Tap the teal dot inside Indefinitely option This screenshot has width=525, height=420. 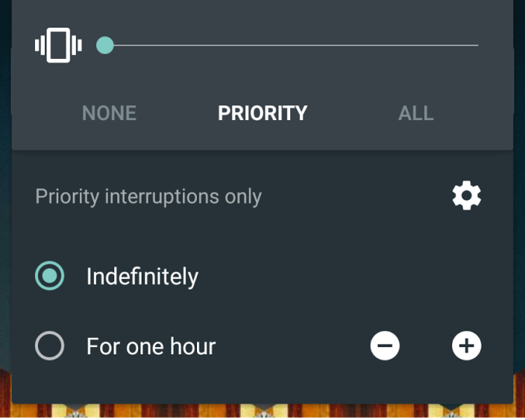pos(50,277)
